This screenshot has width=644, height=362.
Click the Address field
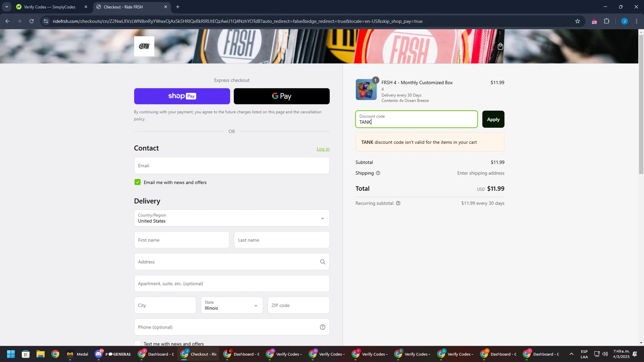coord(232,262)
